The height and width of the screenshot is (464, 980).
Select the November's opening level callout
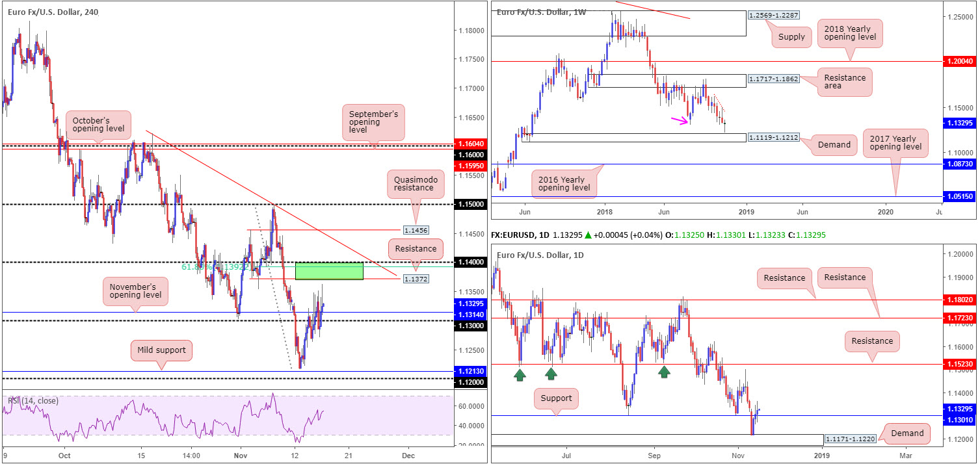135,290
